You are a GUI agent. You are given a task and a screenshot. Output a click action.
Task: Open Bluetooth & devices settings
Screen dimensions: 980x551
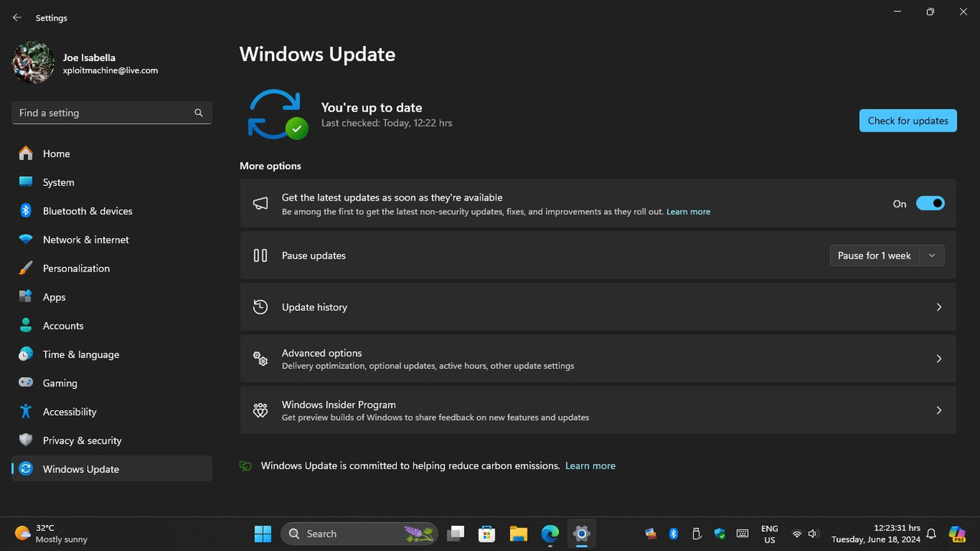point(25,210)
